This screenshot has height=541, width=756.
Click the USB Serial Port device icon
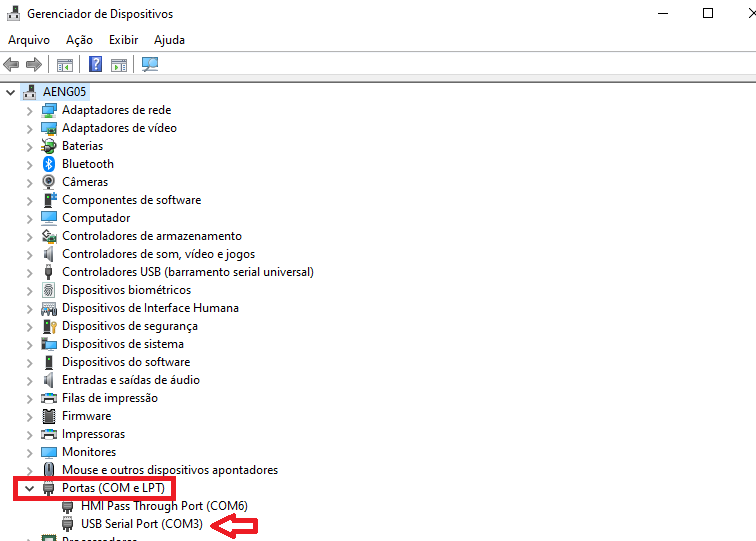pos(69,524)
